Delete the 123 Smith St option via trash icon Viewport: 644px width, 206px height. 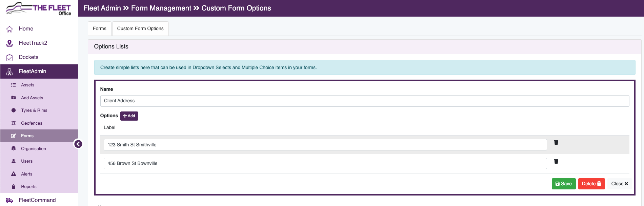[x=556, y=142]
